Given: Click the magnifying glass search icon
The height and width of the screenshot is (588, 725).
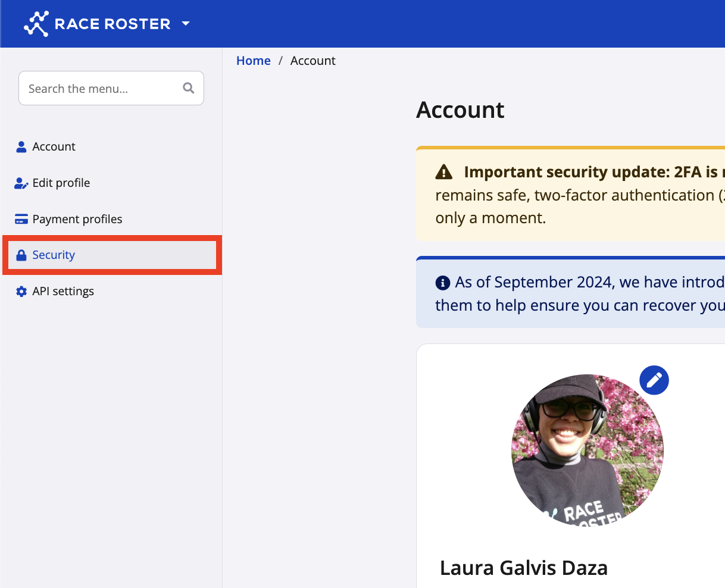Looking at the screenshot, I should [189, 88].
